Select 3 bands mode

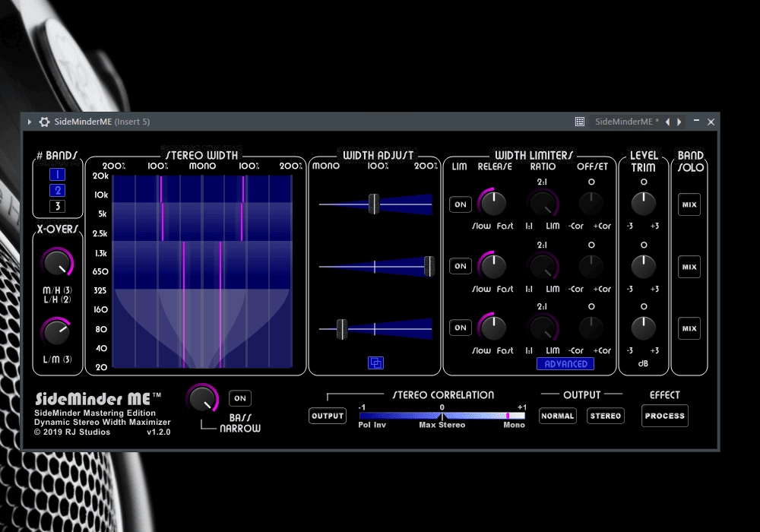click(x=57, y=207)
